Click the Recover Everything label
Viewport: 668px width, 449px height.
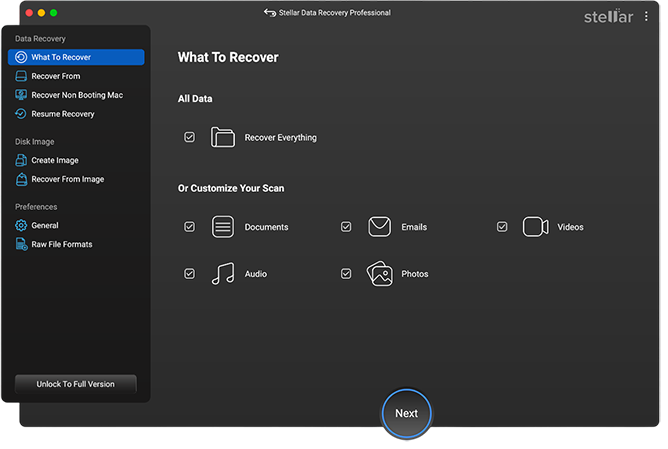[x=280, y=138]
